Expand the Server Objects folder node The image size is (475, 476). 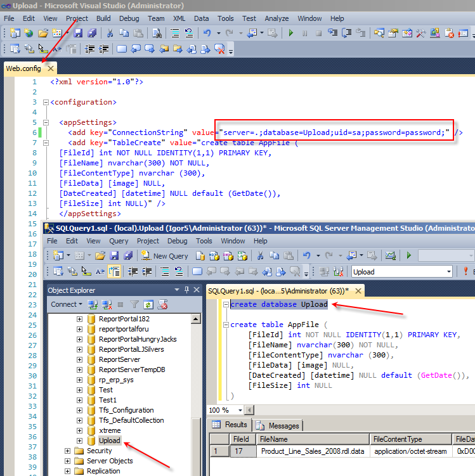click(x=67, y=461)
